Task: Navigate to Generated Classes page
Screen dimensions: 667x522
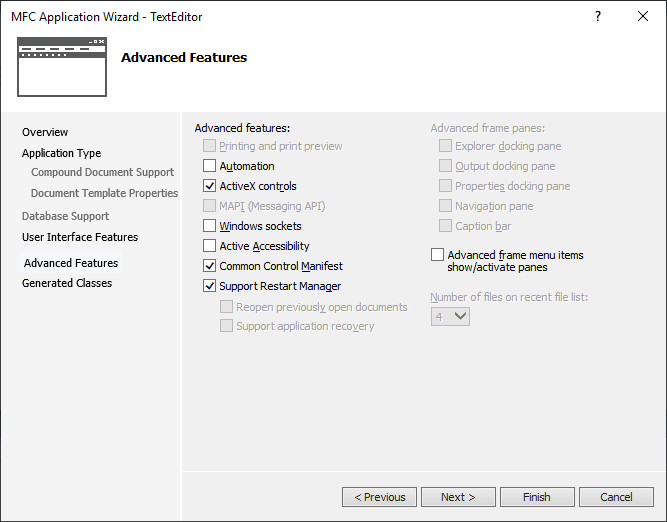Action: click(x=67, y=283)
